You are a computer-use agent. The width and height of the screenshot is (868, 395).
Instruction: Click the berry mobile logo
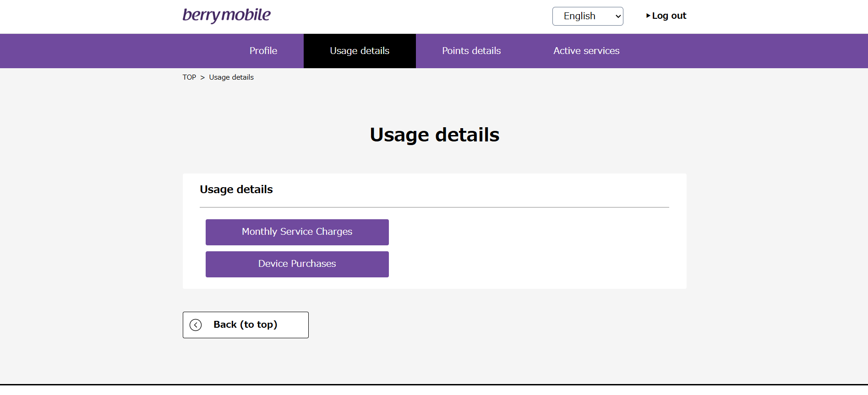point(226,16)
